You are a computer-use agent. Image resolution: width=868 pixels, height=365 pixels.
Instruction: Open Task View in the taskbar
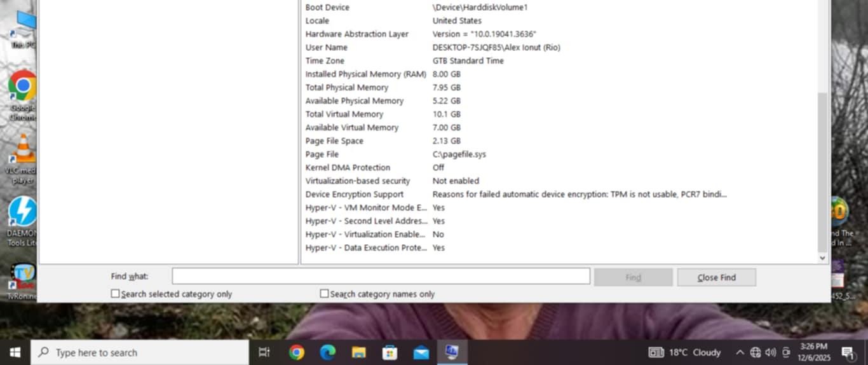[264, 352]
